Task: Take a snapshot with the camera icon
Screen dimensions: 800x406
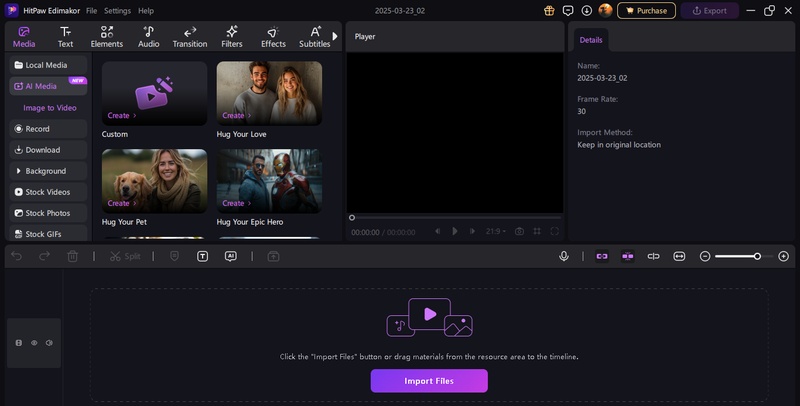Action: point(519,231)
